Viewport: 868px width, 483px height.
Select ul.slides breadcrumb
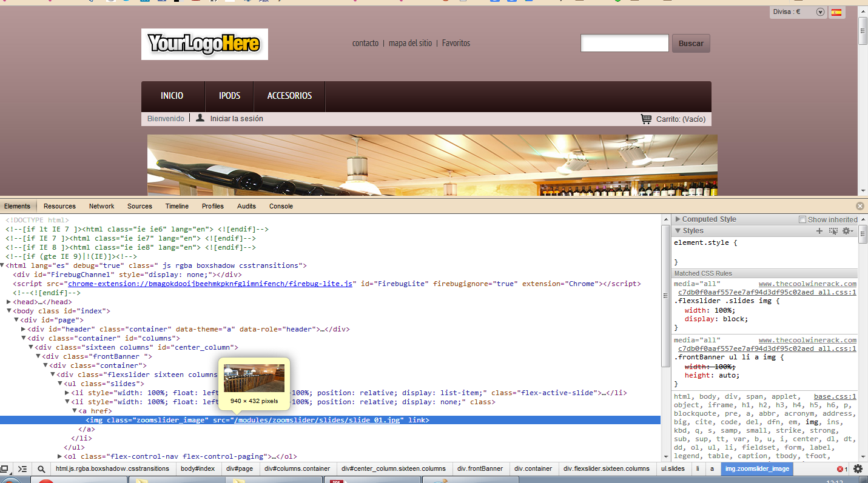point(673,468)
